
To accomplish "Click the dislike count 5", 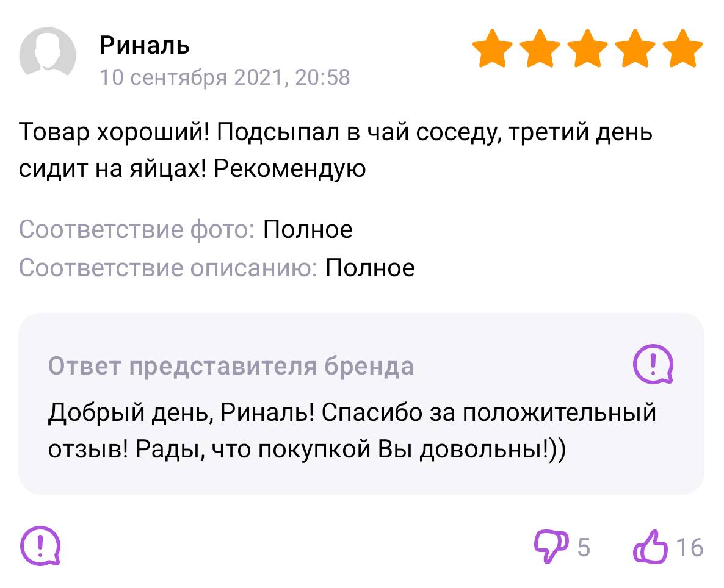I will coord(584,547).
